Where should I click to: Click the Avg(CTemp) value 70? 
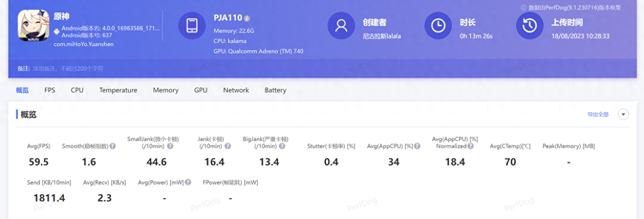pyautogui.click(x=510, y=162)
